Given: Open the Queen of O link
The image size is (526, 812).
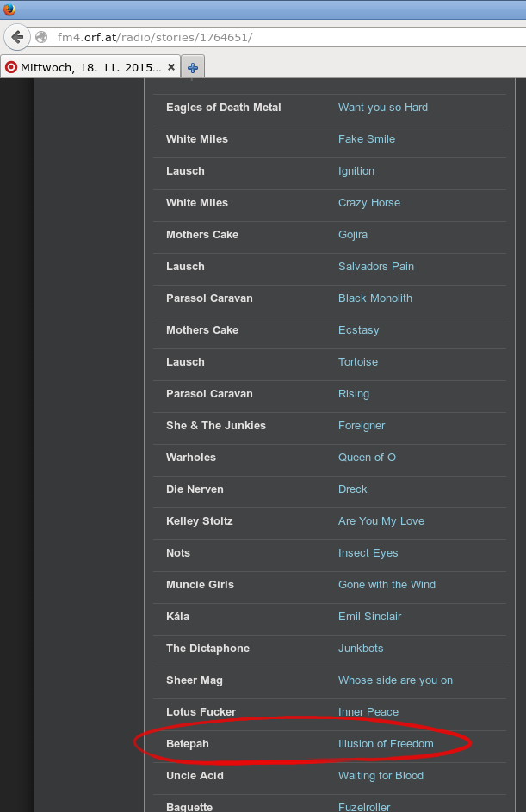Looking at the screenshot, I should click(367, 458).
